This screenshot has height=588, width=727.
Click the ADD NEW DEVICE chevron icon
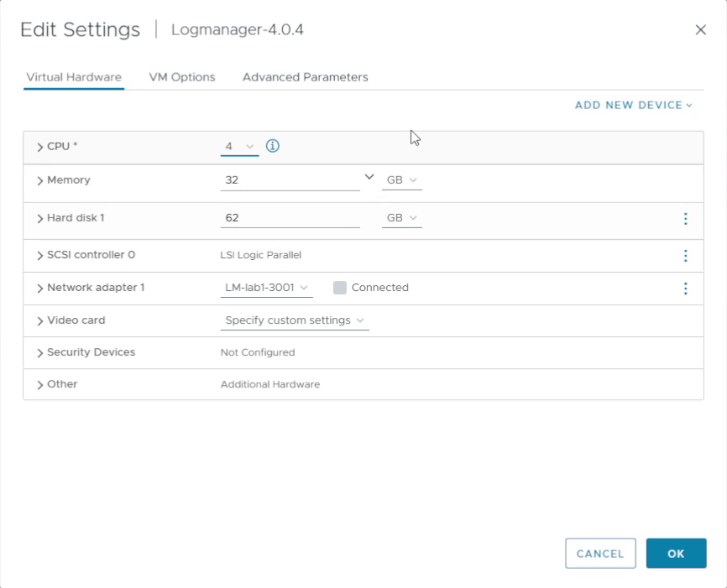(688, 105)
